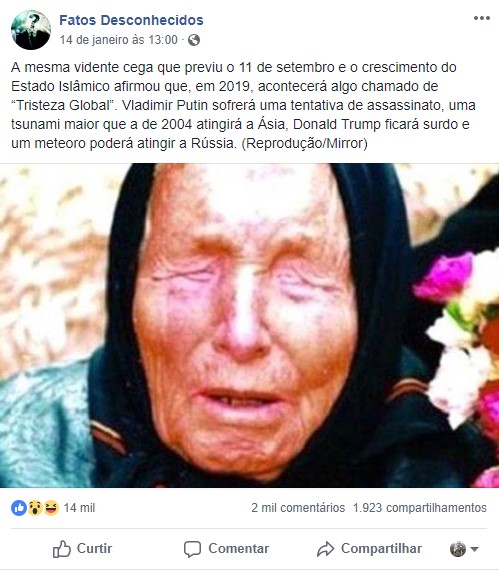This screenshot has height=571, width=499.
Task: Click the small avatar in the action bar
Action: point(458,549)
